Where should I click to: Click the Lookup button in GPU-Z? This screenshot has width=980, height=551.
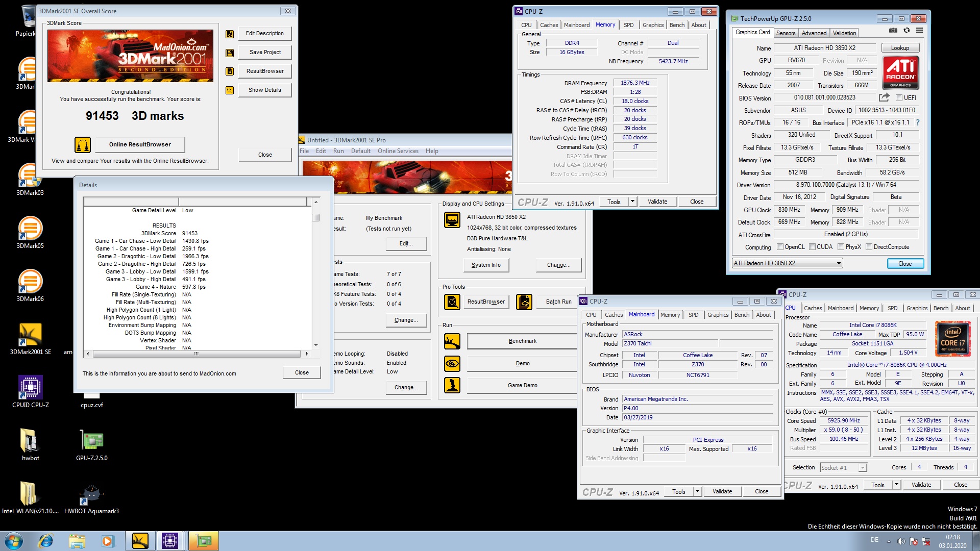[x=900, y=48]
